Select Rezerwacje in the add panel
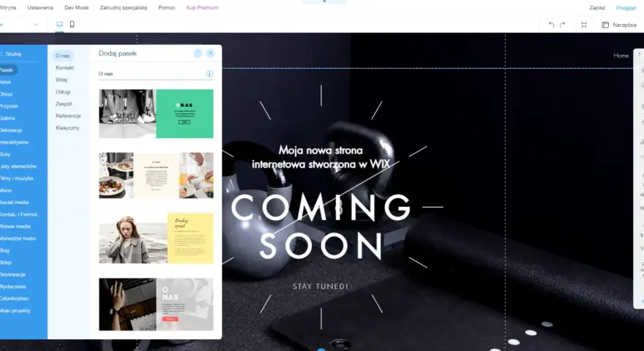This screenshot has width=644, height=351. pyautogui.click(x=13, y=274)
